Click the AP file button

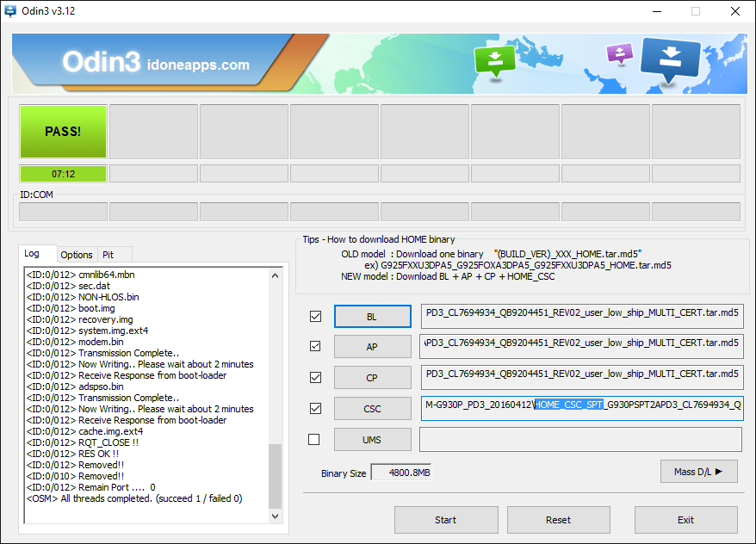point(373,346)
